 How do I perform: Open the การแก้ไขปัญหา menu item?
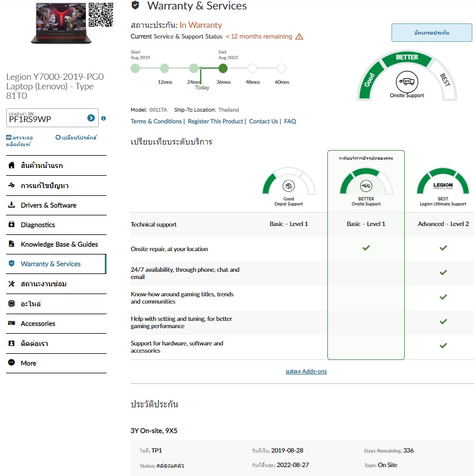(56, 185)
